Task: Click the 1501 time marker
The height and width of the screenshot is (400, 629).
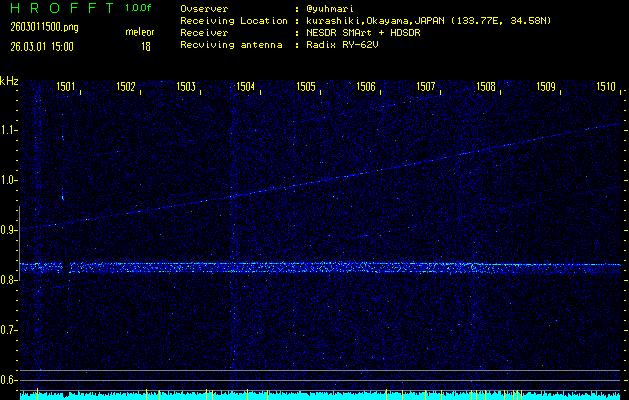Action: pos(66,87)
